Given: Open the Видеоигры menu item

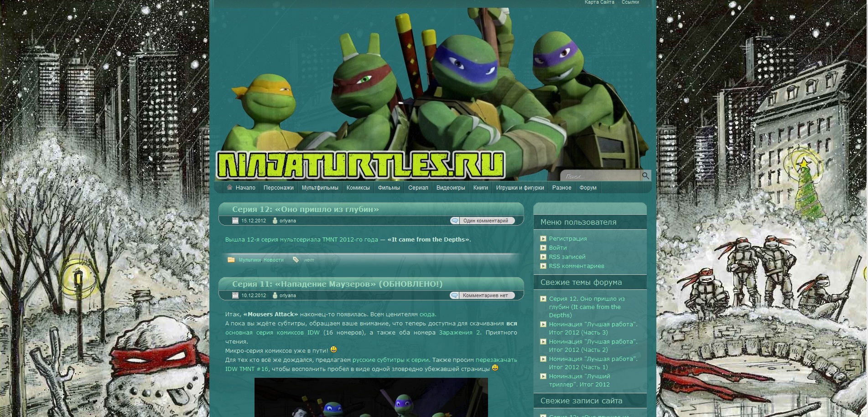Looking at the screenshot, I should tap(451, 188).
